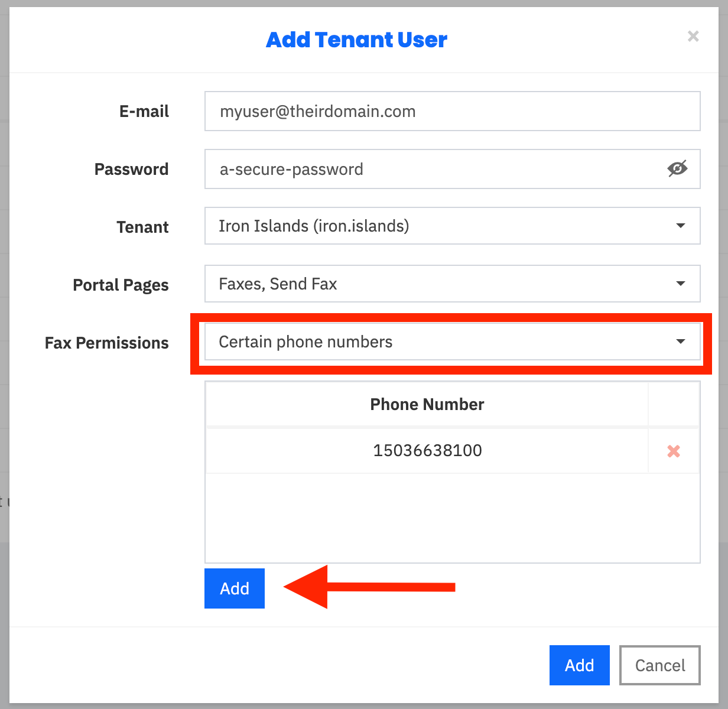Toggle password visibility eye icon
Image resolution: width=728 pixels, height=709 pixels.
click(677, 169)
